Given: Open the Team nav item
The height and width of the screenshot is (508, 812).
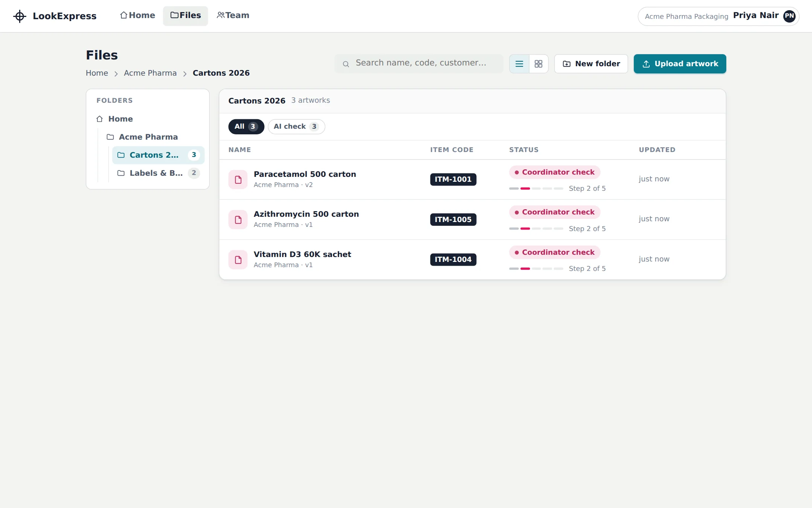Looking at the screenshot, I should pos(233,15).
